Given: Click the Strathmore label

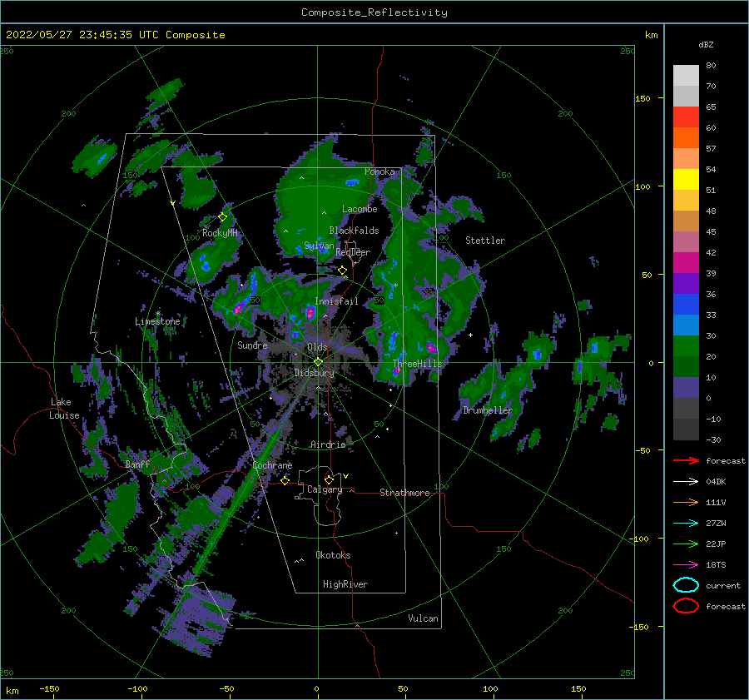Looking at the screenshot, I should [404, 493].
